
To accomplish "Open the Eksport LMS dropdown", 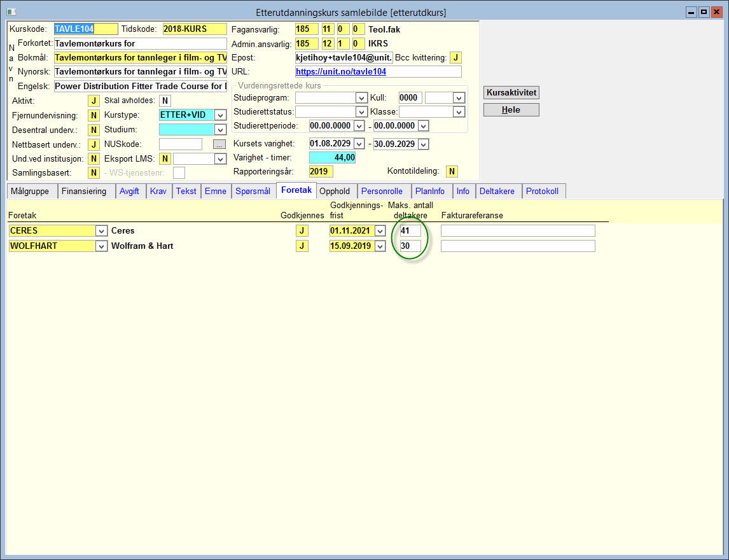I will coord(220,159).
